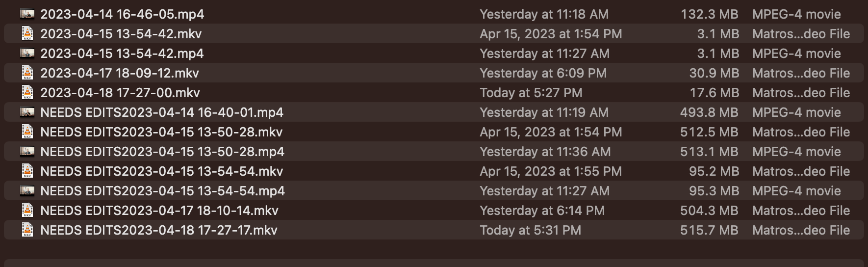This screenshot has height=267, width=868.
Task: Click the 30.9 MB file size
Action: (714, 73)
